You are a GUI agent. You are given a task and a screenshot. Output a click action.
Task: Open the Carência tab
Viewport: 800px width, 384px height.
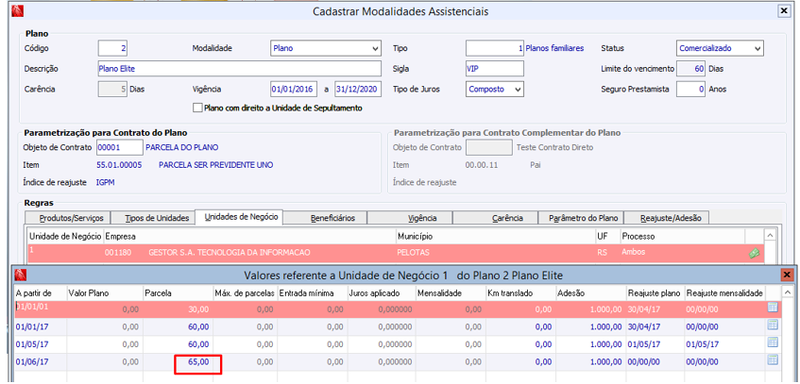[495, 218]
